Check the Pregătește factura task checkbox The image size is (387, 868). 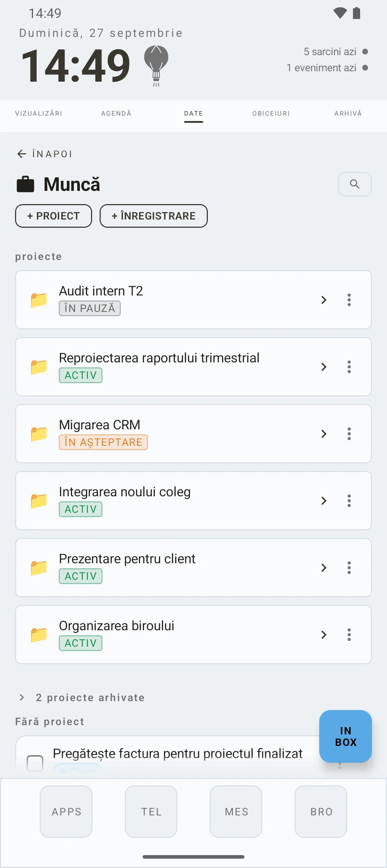coord(35,763)
